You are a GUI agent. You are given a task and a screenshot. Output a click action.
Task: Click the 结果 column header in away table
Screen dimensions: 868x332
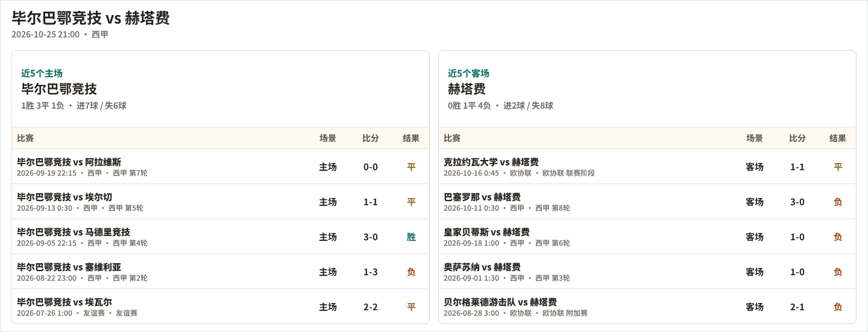pos(838,138)
